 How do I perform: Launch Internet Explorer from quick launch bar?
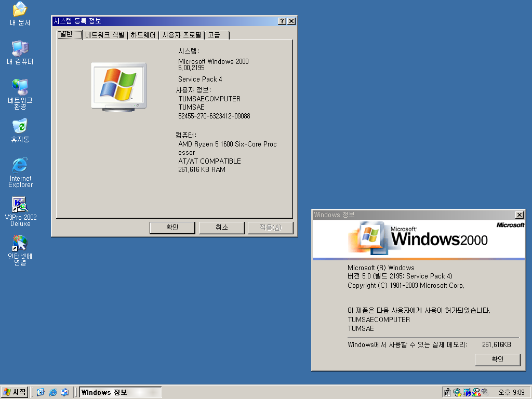tap(53, 392)
